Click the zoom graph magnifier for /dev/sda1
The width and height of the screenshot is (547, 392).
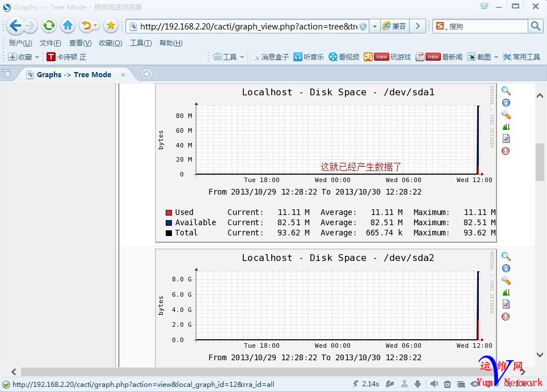pos(506,91)
